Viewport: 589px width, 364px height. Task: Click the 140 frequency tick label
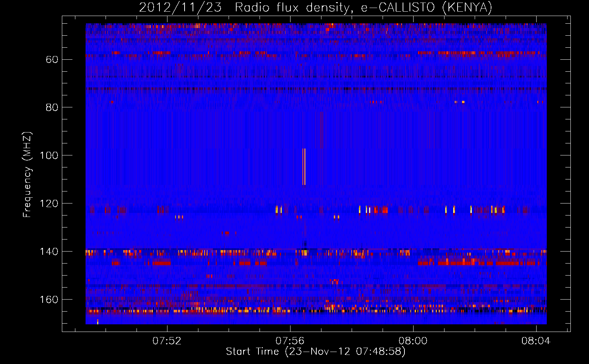49,252
